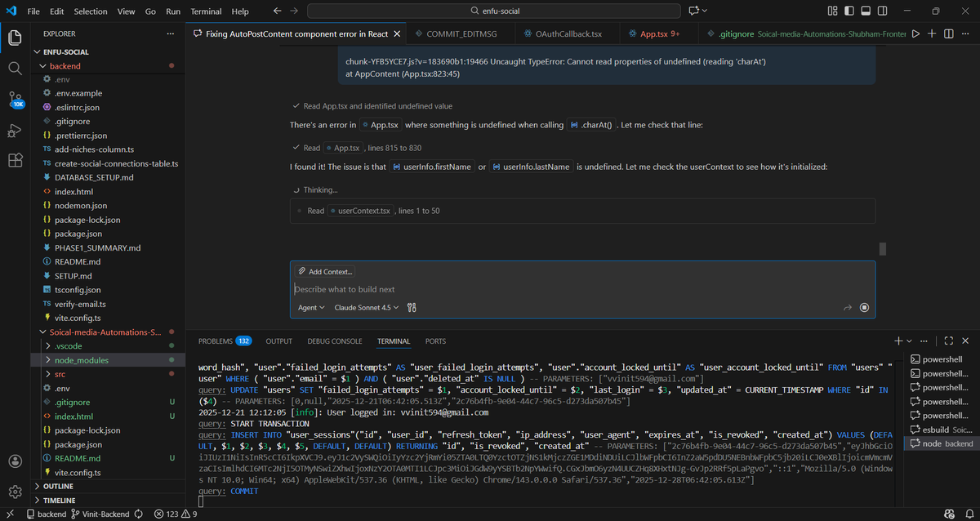The width and height of the screenshot is (980, 521).
Task: Open the Extensions view
Action: pyautogui.click(x=15, y=160)
